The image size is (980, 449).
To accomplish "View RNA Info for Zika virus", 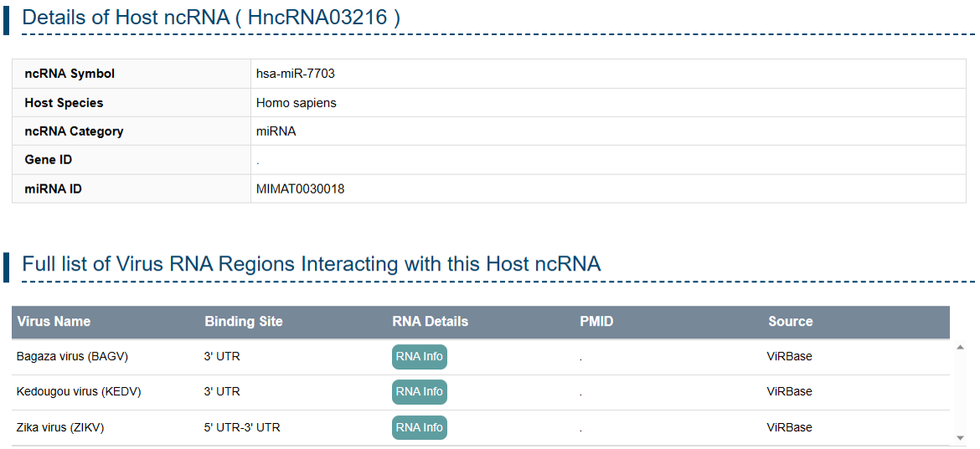I will [x=419, y=427].
